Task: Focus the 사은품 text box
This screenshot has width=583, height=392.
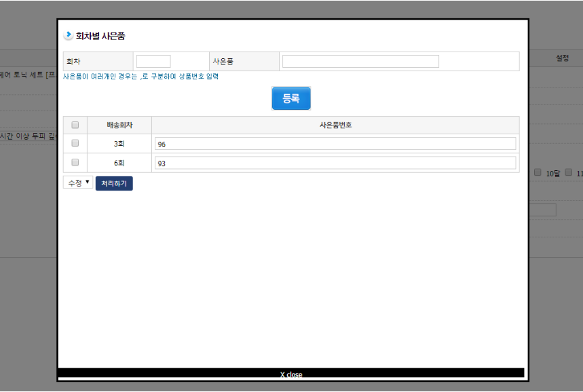Action: [x=360, y=62]
